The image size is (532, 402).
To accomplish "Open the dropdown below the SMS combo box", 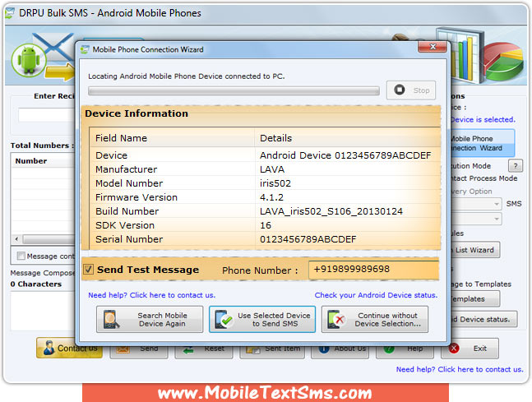I will coord(497,219).
